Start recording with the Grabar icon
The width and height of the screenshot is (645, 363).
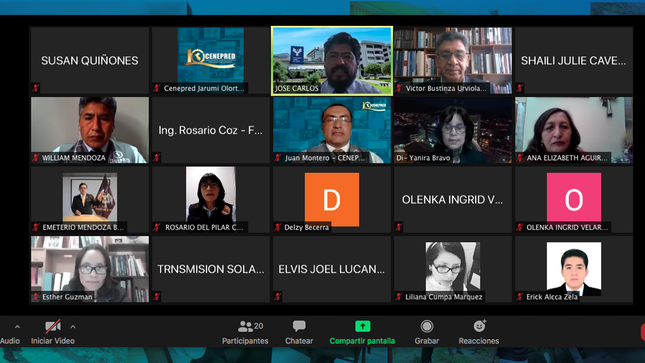[427, 326]
